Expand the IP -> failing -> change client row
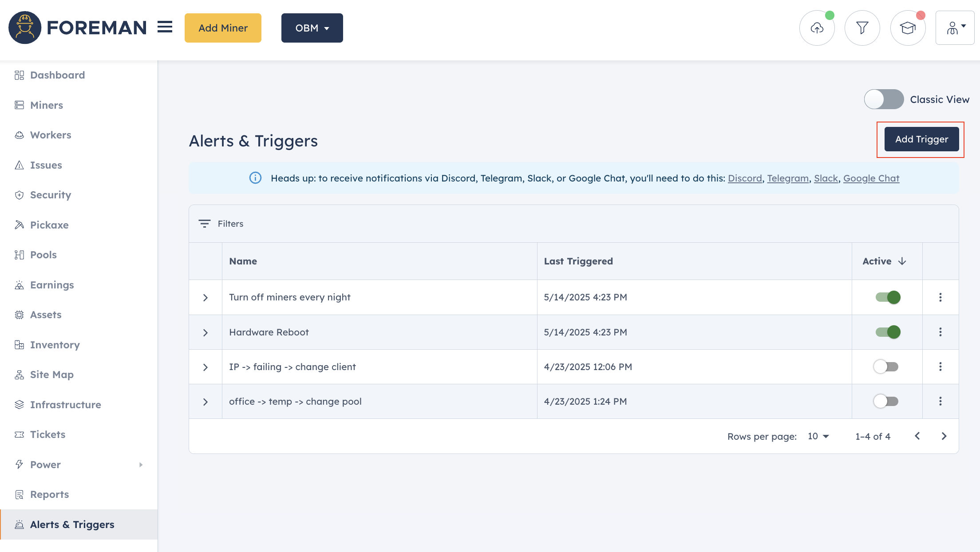 (205, 367)
